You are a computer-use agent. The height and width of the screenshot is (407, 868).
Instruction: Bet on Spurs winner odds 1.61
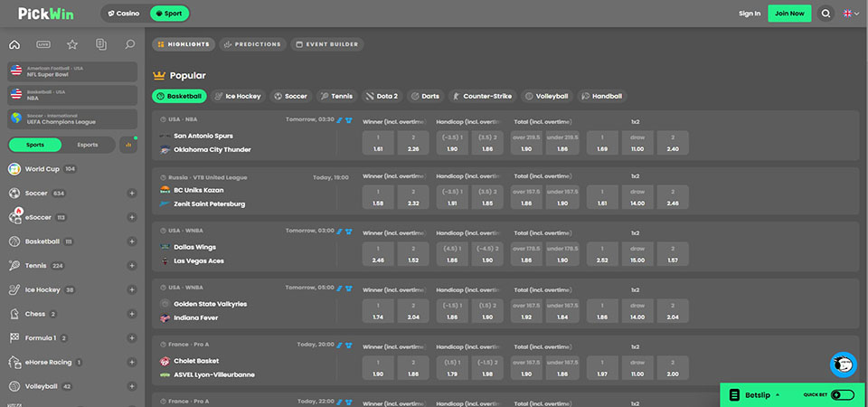(378, 143)
